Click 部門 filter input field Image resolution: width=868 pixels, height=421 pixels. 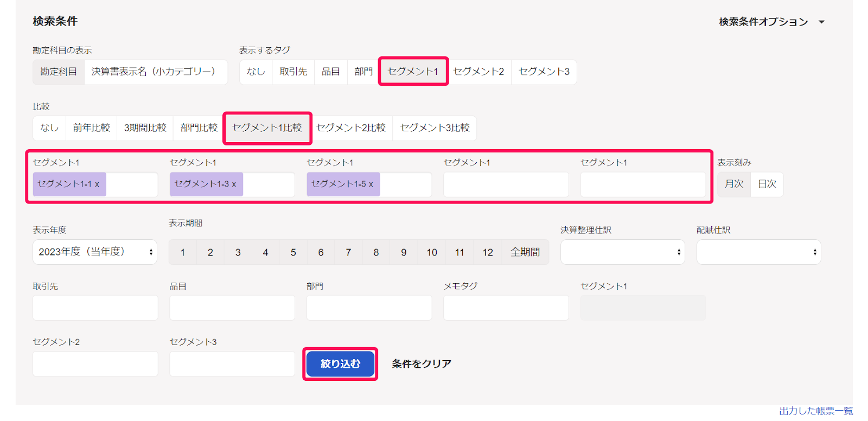tap(369, 308)
